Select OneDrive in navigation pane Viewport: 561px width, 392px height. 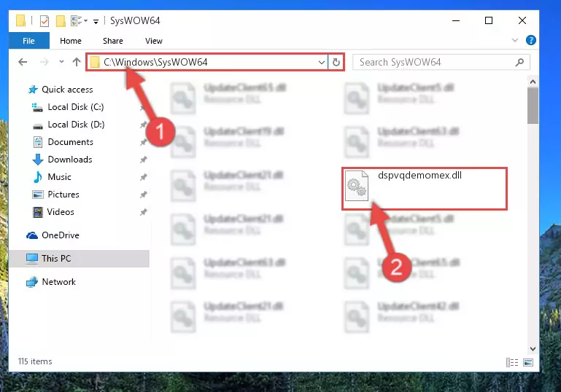61,235
